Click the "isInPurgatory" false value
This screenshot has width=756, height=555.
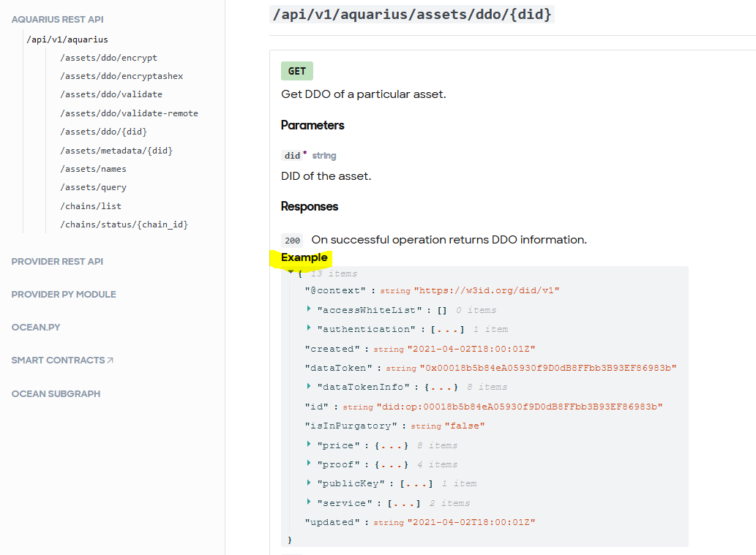click(x=465, y=426)
